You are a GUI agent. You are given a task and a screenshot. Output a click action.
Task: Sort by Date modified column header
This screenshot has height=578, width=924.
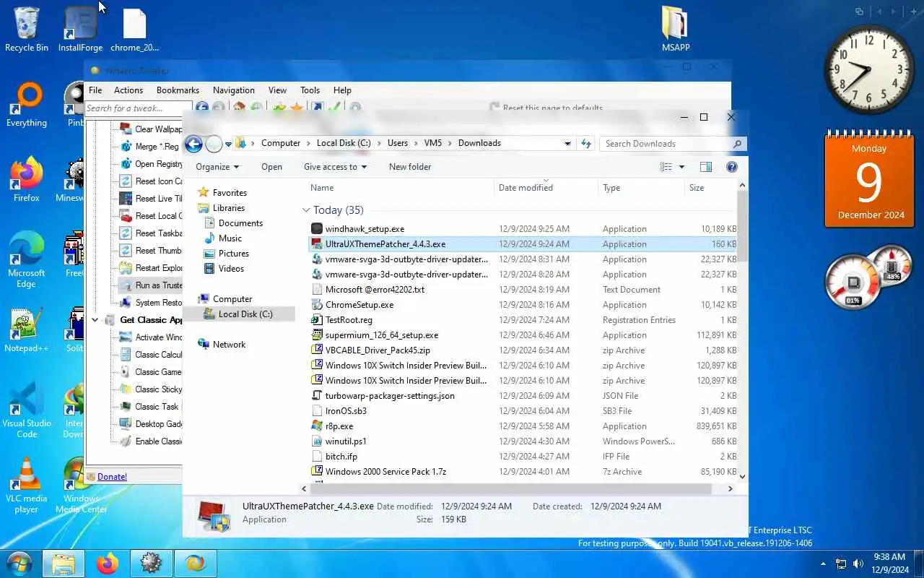click(526, 188)
